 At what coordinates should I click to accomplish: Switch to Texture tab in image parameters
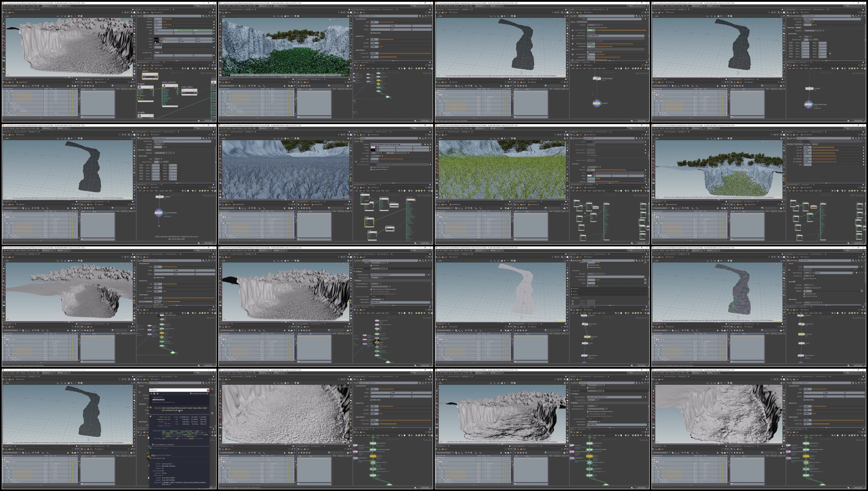pos(357,141)
